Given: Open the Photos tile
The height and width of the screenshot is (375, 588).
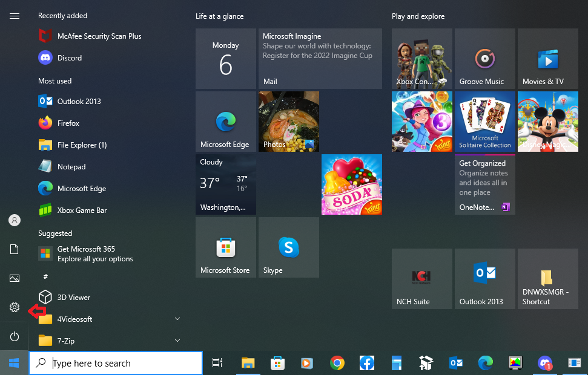Looking at the screenshot, I should (x=289, y=122).
